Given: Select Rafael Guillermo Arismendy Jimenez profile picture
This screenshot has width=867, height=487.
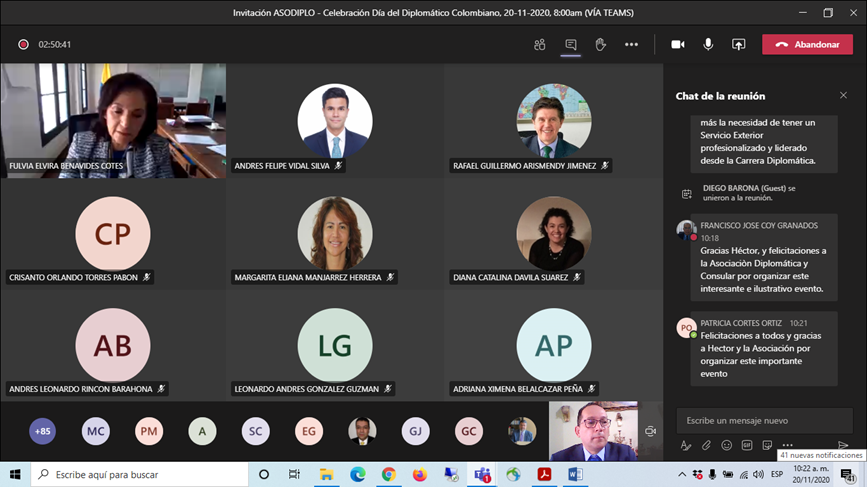Looking at the screenshot, I should click(554, 121).
